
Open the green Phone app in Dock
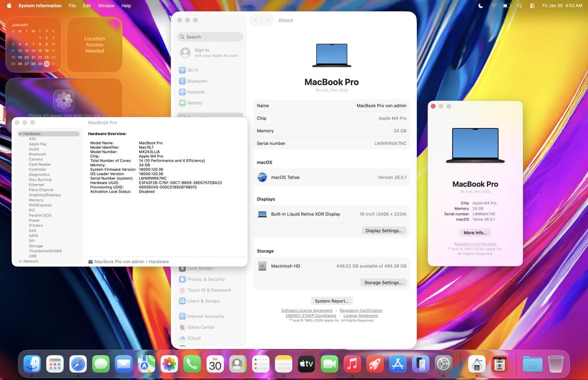click(192, 364)
